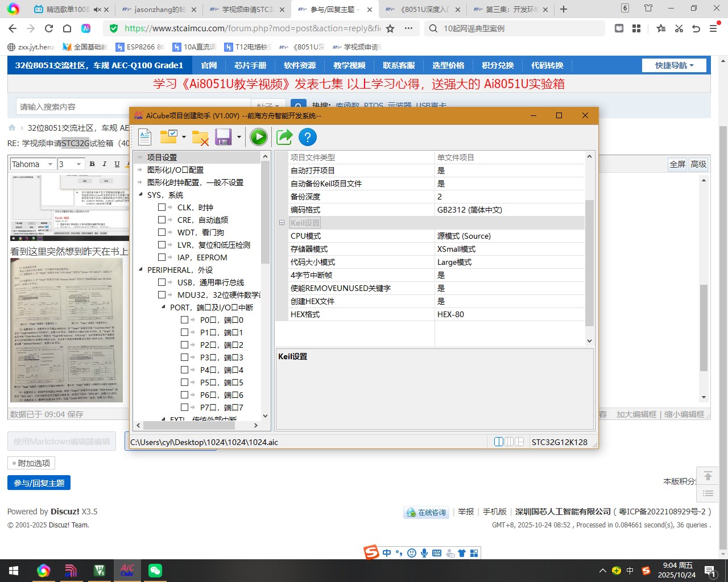The height and width of the screenshot is (582, 728).
Task: Check the USB, 通用串行总线 checkbox
Action: click(162, 282)
